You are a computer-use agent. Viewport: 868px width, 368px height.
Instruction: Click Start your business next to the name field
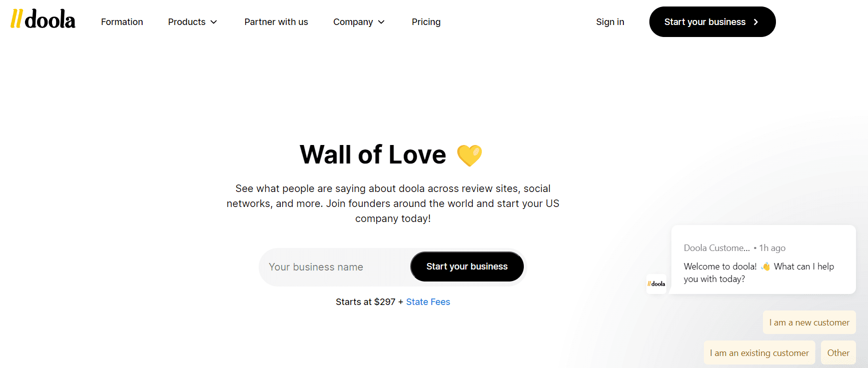[x=466, y=266]
